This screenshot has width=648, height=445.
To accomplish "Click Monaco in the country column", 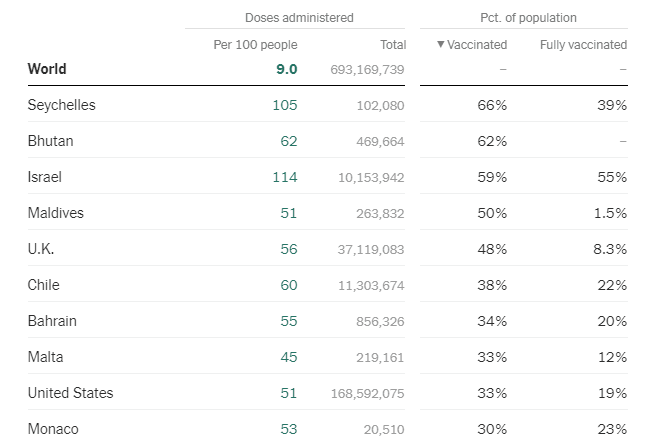I will [x=52, y=429].
